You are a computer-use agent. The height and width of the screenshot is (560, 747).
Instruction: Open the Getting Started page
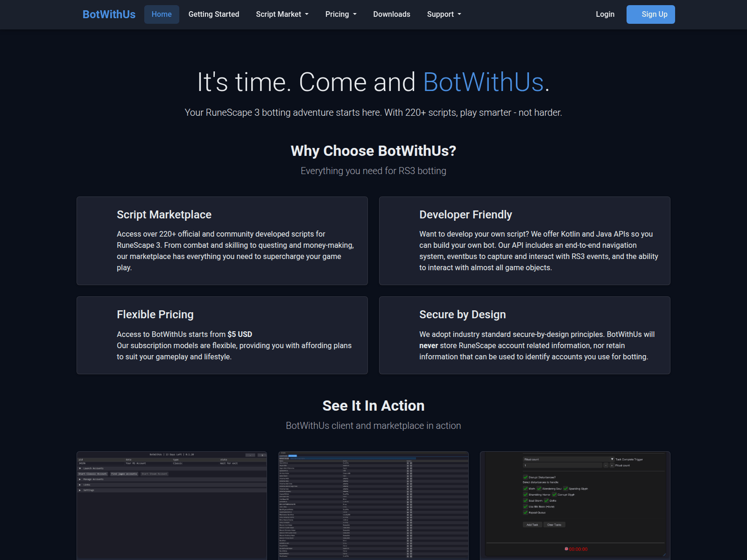214,14
